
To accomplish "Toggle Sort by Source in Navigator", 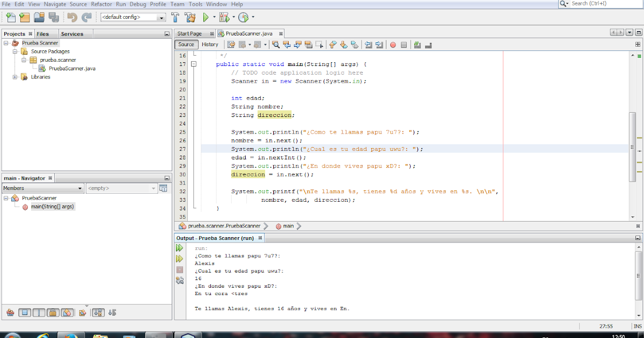I will pos(112,312).
